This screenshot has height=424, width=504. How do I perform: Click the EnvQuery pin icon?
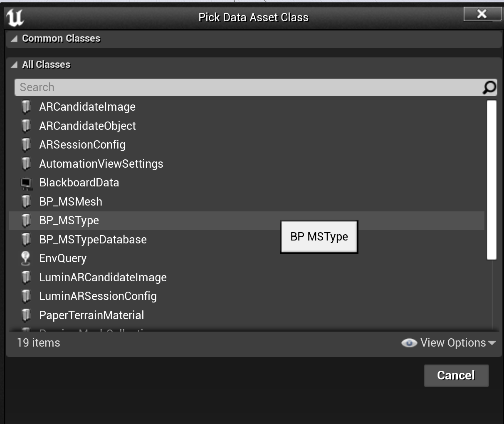coord(26,258)
